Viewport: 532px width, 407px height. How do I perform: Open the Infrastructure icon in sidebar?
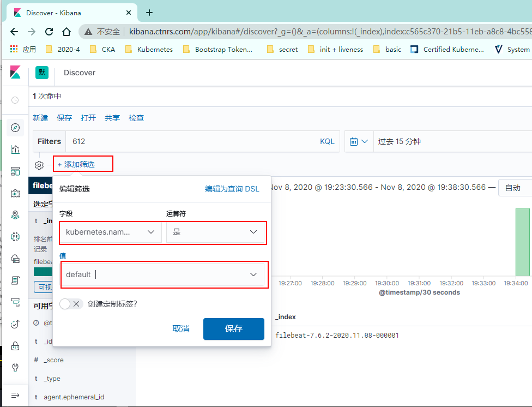[x=15, y=259]
